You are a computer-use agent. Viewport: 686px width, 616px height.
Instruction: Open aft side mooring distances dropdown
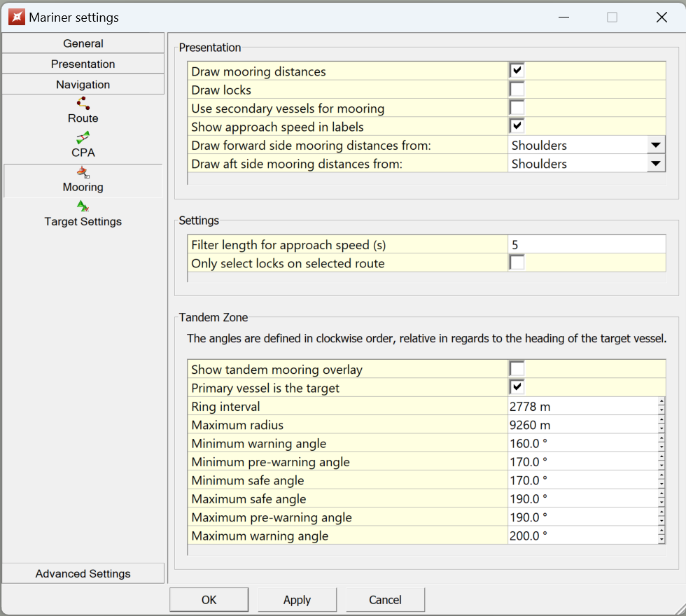655,164
